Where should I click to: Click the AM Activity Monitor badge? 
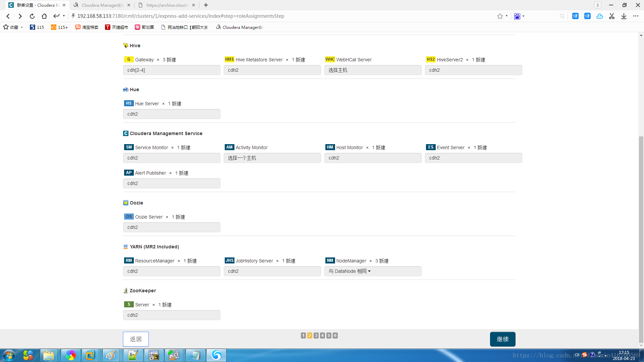tap(229, 147)
